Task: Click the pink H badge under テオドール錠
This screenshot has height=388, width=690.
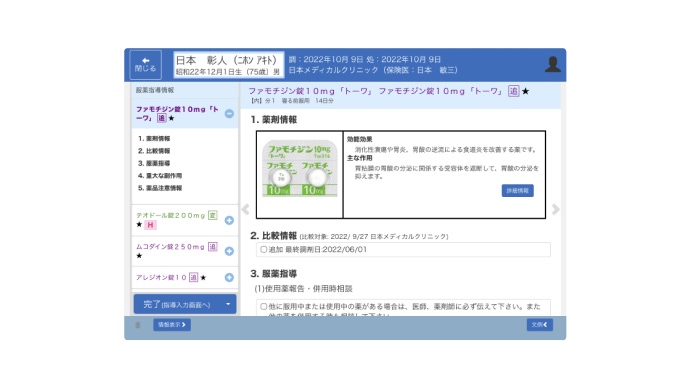Action: (x=150, y=225)
